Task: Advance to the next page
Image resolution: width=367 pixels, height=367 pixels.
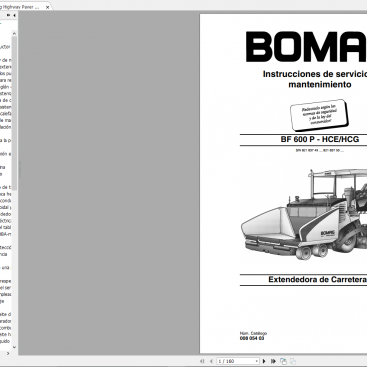Action: pyautogui.click(x=264, y=361)
